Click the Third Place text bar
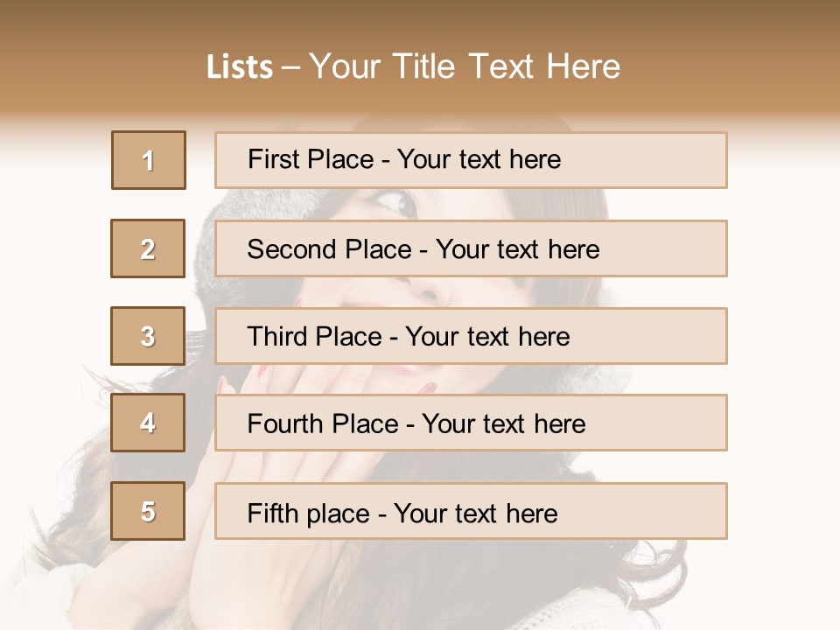This screenshot has width=840, height=630. 471,336
